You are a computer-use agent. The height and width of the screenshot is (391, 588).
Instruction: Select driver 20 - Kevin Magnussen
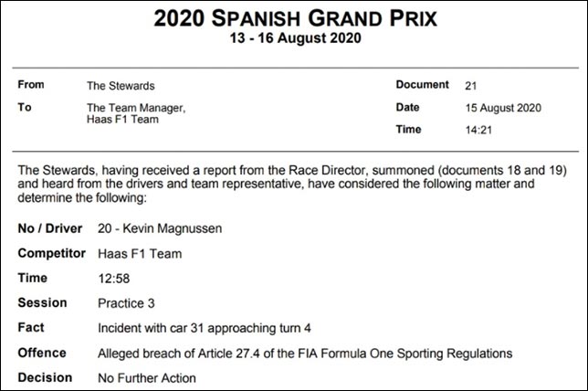(157, 227)
